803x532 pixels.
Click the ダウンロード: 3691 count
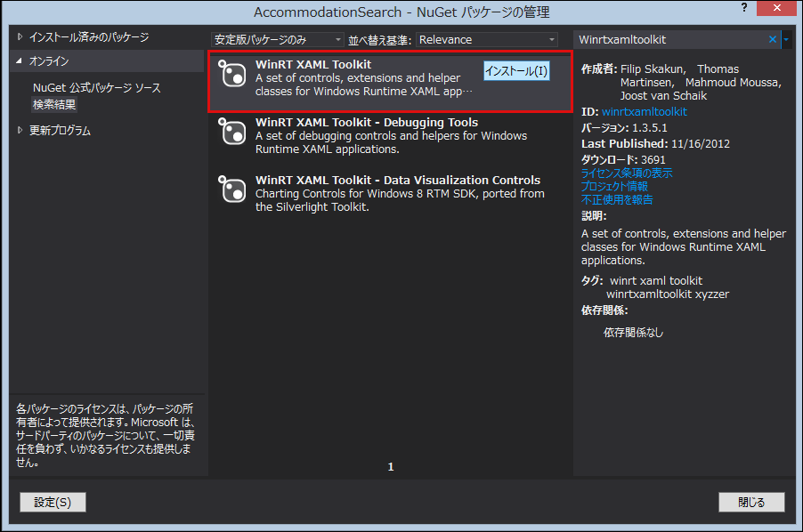point(623,159)
